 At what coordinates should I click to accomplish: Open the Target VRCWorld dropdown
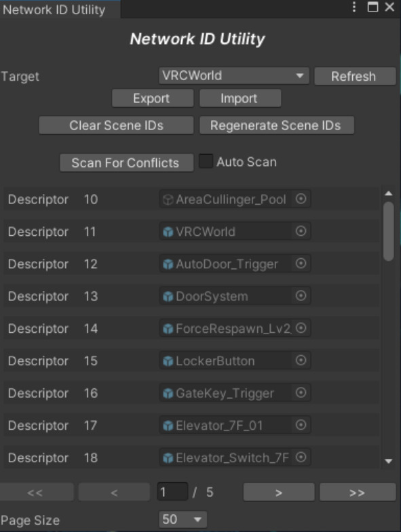pos(234,76)
